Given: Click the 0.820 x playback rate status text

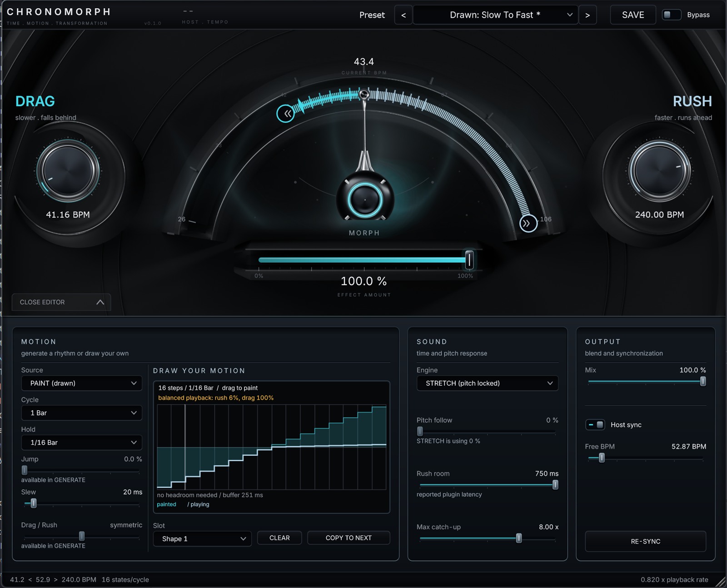Looking at the screenshot, I should (x=674, y=579).
